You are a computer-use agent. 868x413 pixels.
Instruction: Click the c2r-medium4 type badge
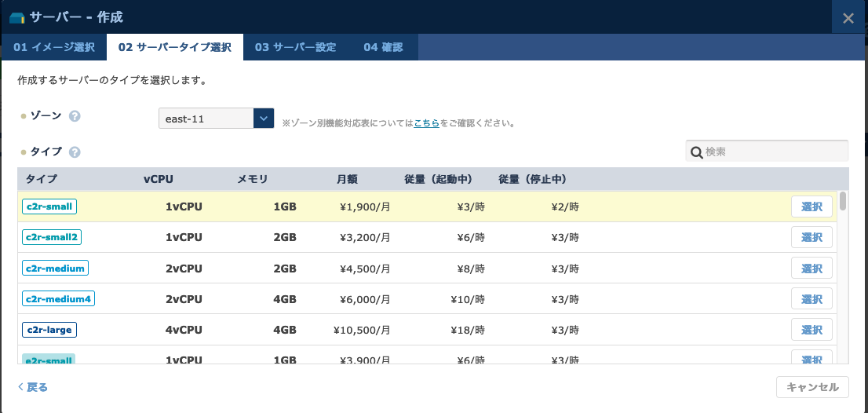58,298
